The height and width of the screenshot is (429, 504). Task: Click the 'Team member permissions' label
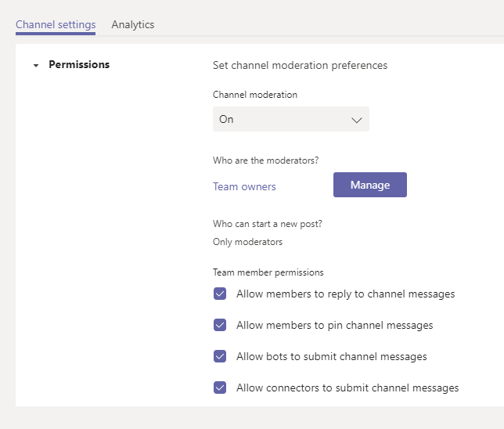pos(268,272)
